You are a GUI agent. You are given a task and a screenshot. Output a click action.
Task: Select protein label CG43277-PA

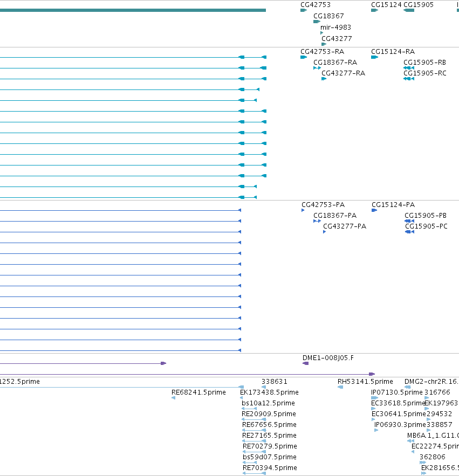click(345, 226)
